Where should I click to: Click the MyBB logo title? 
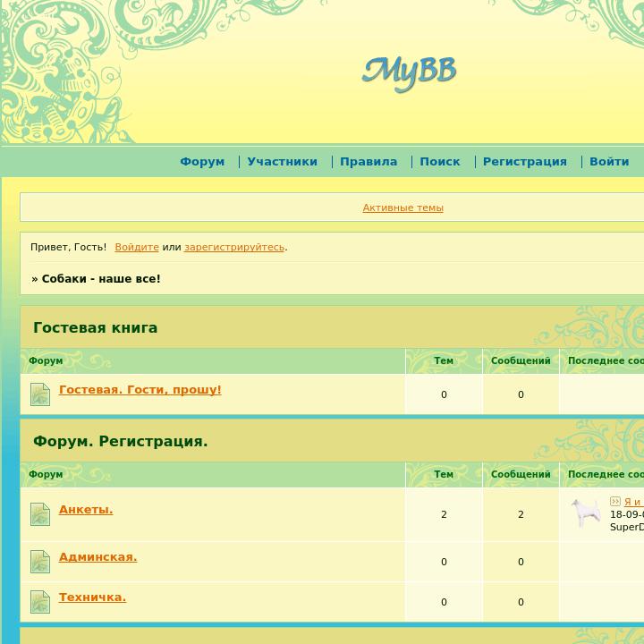click(x=409, y=73)
